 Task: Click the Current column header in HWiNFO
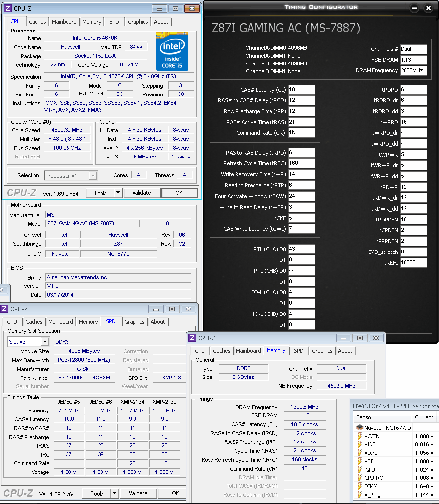point(424,417)
